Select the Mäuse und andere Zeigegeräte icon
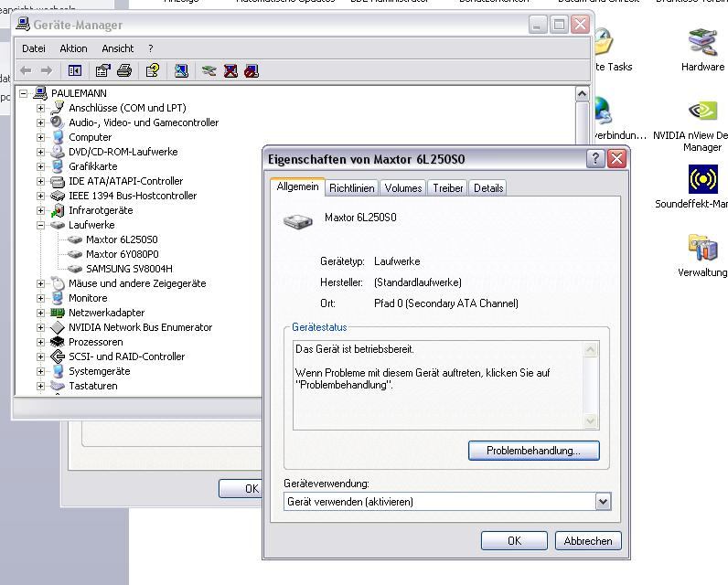This screenshot has width=728, height=585. point(58,283)
